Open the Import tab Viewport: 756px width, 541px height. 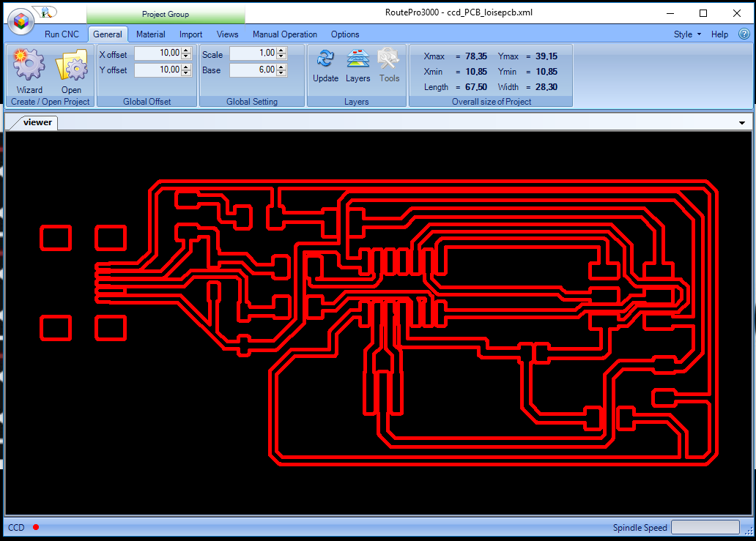pos(191,34)
